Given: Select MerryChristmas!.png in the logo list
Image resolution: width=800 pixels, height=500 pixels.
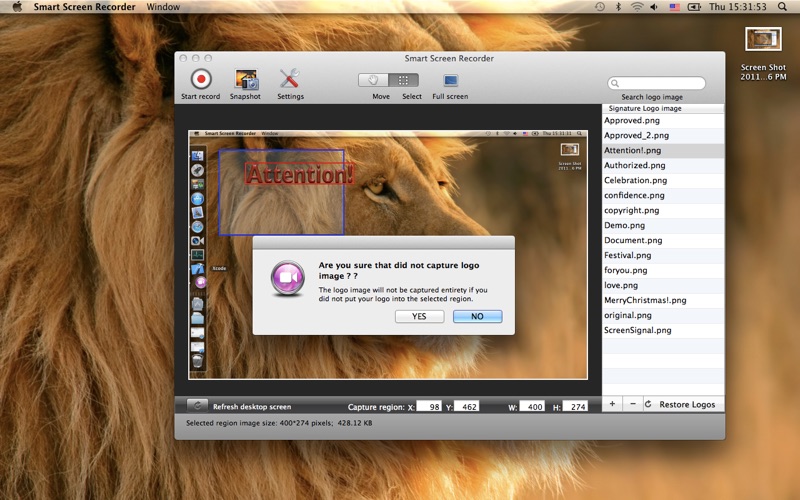Looking at the screenshot, I should point(645,300).
